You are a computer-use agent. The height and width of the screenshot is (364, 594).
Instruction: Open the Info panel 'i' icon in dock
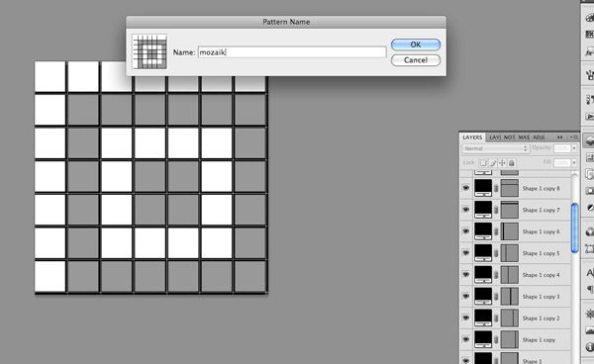coord(589,347)
